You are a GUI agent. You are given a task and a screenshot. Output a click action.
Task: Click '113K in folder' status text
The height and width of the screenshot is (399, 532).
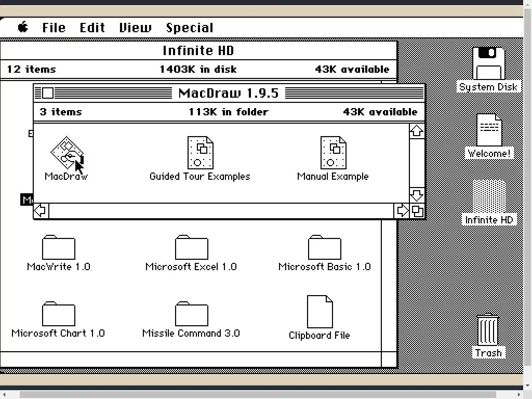(x=229, y=112)
